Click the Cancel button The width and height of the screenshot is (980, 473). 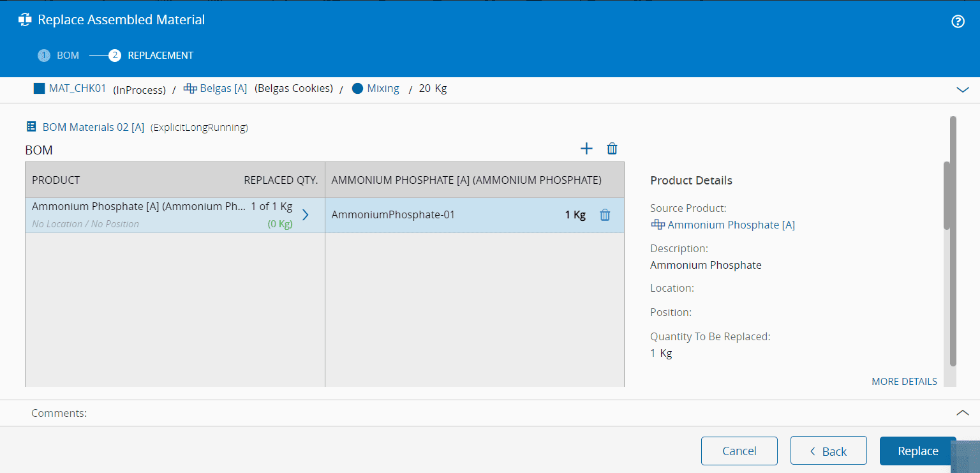click(739, 451)
